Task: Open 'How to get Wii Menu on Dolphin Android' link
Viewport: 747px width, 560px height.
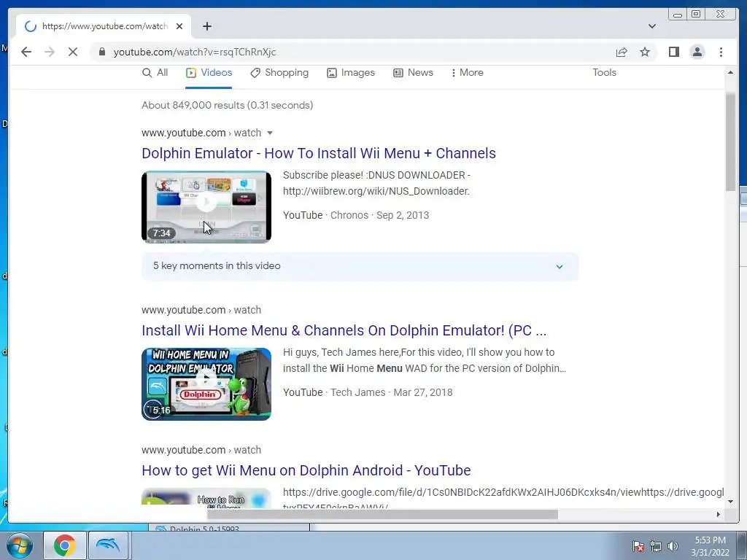Action: [x=306, y=470]
